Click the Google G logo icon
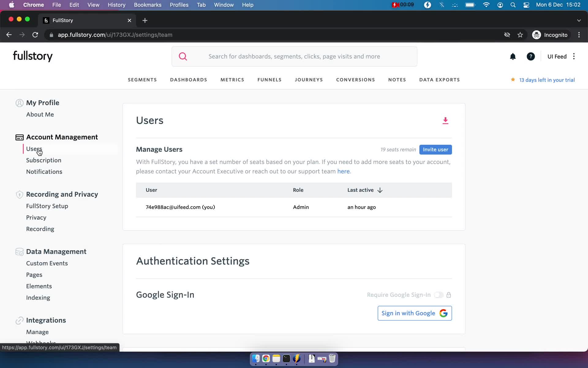The width and height of the screenshot is (588, 368). 443,313
